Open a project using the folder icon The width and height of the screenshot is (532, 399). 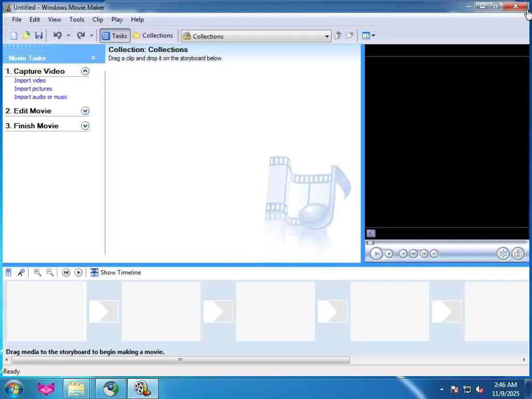pos(26,35)
